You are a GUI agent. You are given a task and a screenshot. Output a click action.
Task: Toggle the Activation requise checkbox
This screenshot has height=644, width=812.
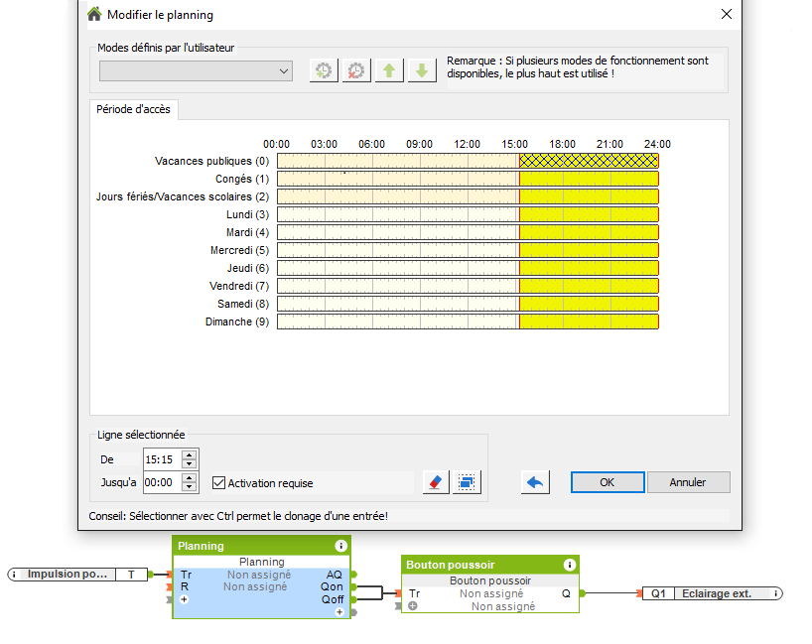point(219,483)
